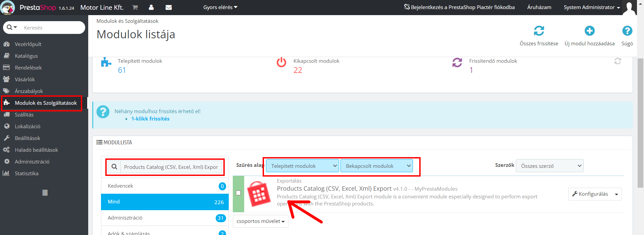This screenshot has width=644, height=235.
Task: Open the csoportos művelet bulk menu
Action: (x=260, y=221)
